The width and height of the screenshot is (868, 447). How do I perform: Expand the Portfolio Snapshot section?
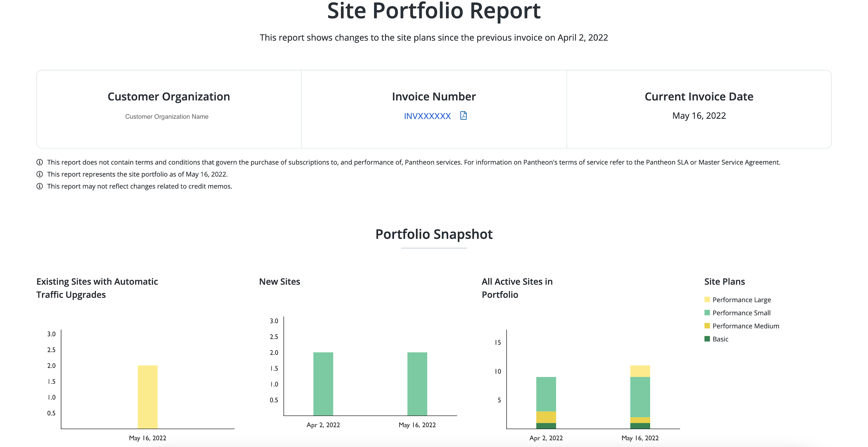(x=434, y=234)
